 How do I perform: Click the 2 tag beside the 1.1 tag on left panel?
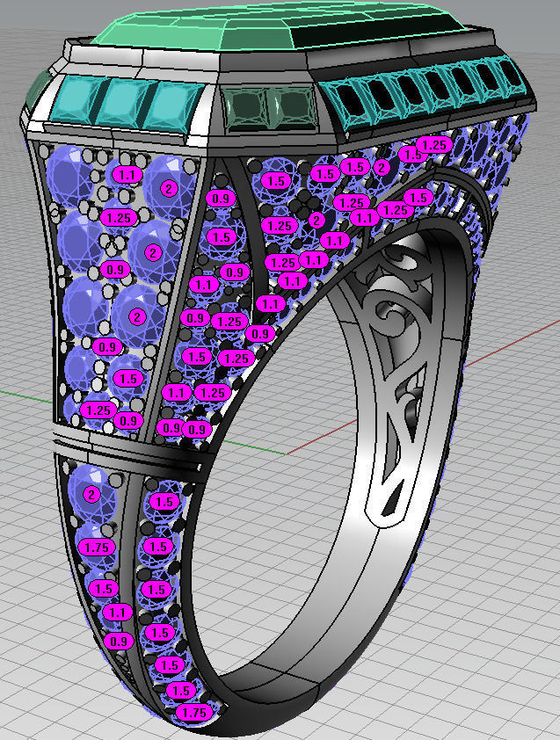(x=168, y=189)
